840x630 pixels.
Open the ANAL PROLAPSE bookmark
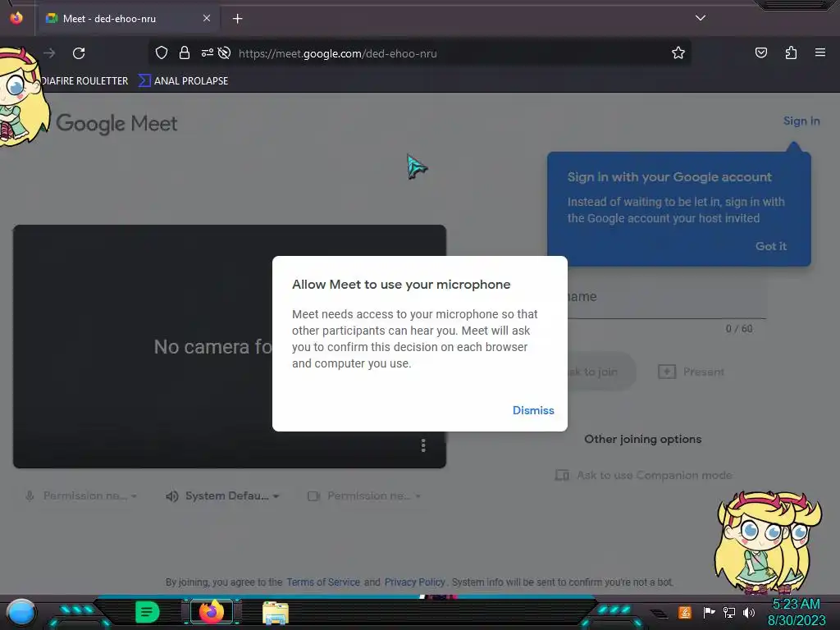coord(183,81)
